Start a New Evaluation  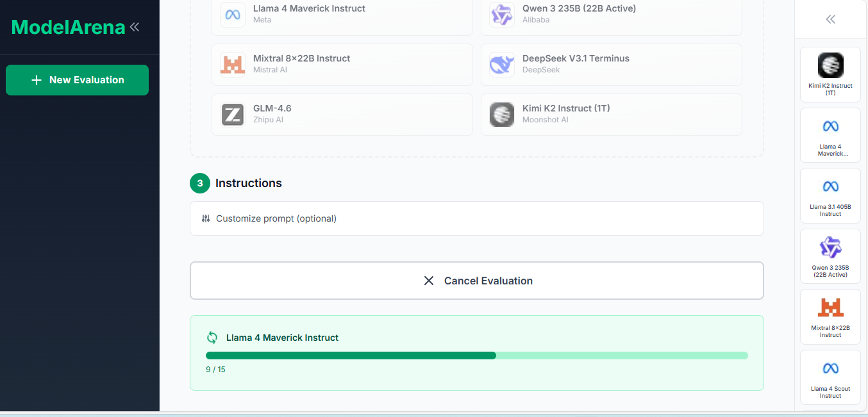pos(77,80)
